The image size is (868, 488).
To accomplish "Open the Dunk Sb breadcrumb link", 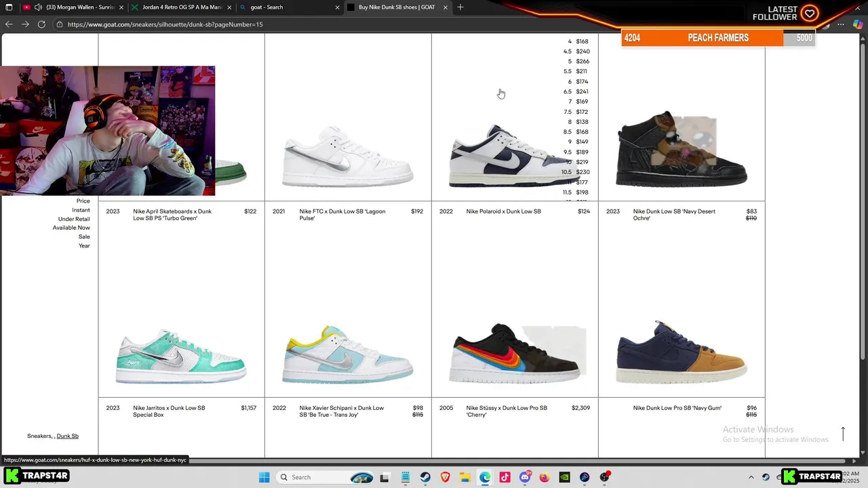I will (67, 436).
